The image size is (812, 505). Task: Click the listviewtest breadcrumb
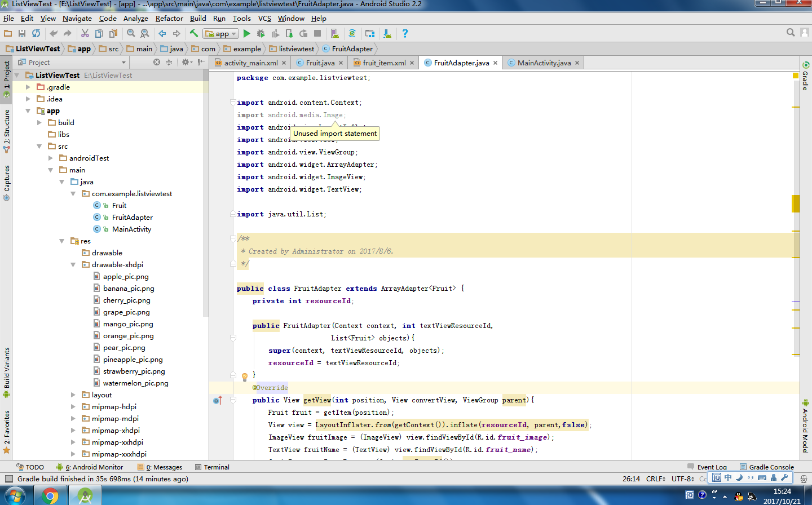point(292,49)
